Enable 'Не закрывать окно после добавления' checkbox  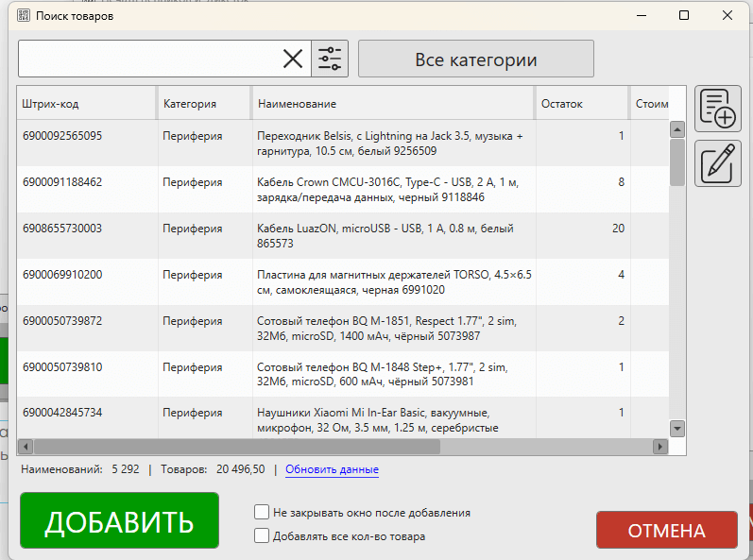(x=262, y=513)
